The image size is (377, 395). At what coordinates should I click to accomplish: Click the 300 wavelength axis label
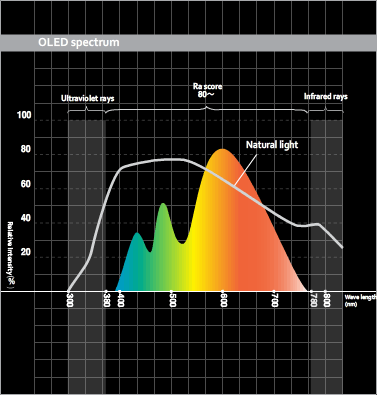[x=70, y=300]
